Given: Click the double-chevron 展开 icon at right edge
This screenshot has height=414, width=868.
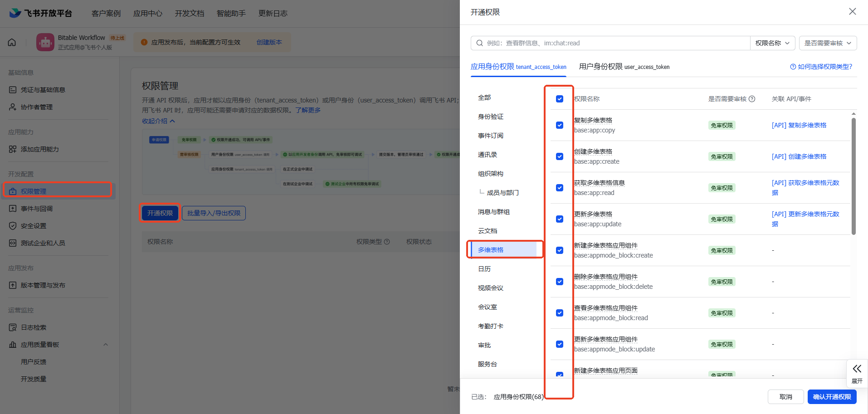Looking at the screenshot, I should pyautogui.click(x=857, y=369).
